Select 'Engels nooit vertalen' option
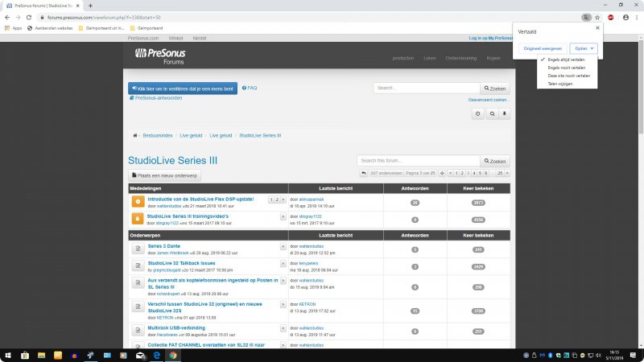This screenshot has width=644, height=362. [x=566, y=68]
